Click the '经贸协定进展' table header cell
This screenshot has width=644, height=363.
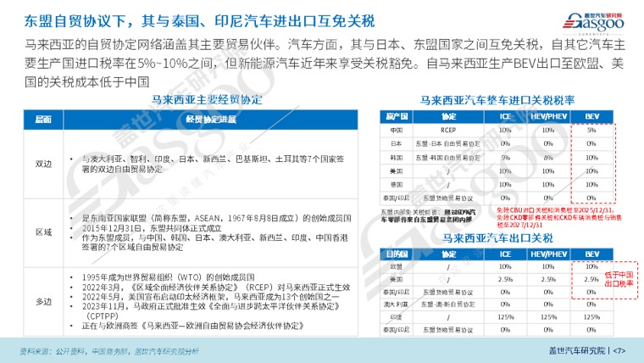(x=211, y=120)
